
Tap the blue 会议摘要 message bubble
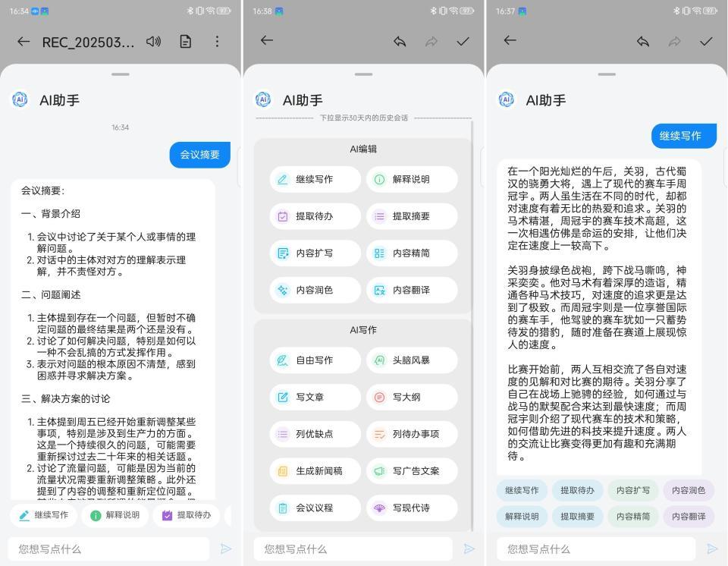pyautogui.click(x=199, y=155)
